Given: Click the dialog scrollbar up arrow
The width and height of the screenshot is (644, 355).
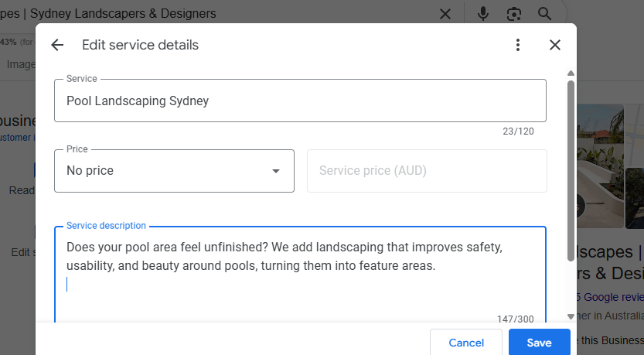Looking at the screenshot, I should click(571, 73).
